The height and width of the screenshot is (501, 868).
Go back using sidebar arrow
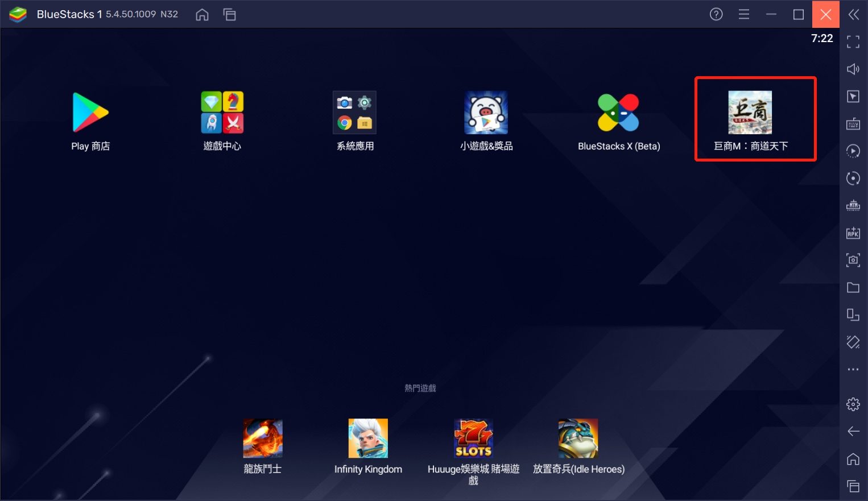pyautogui.click(x=853, y=432)
